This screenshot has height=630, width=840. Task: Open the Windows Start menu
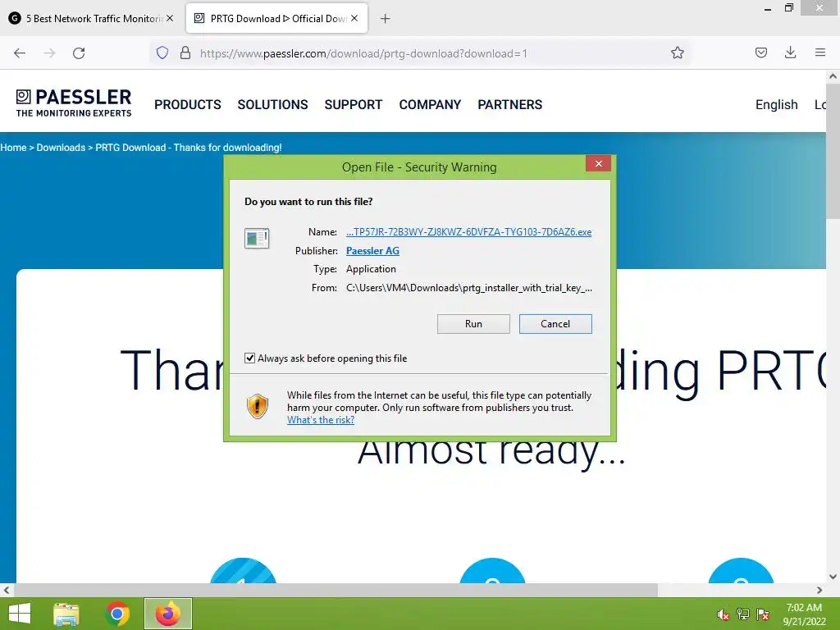point(20,614)
